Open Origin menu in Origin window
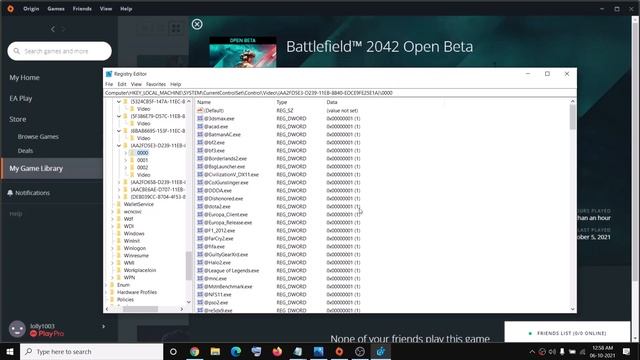Viewport: 640px width, 360px height. (x=31, y=9)
